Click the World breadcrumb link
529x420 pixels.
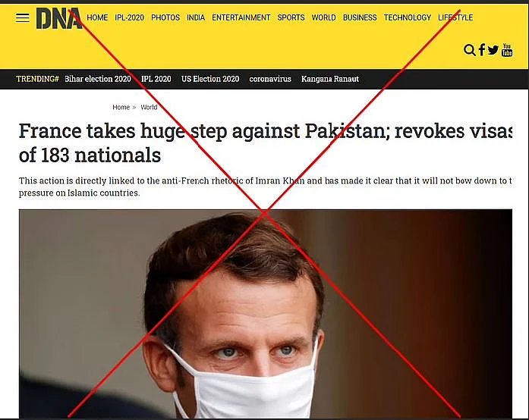(149, 107)
